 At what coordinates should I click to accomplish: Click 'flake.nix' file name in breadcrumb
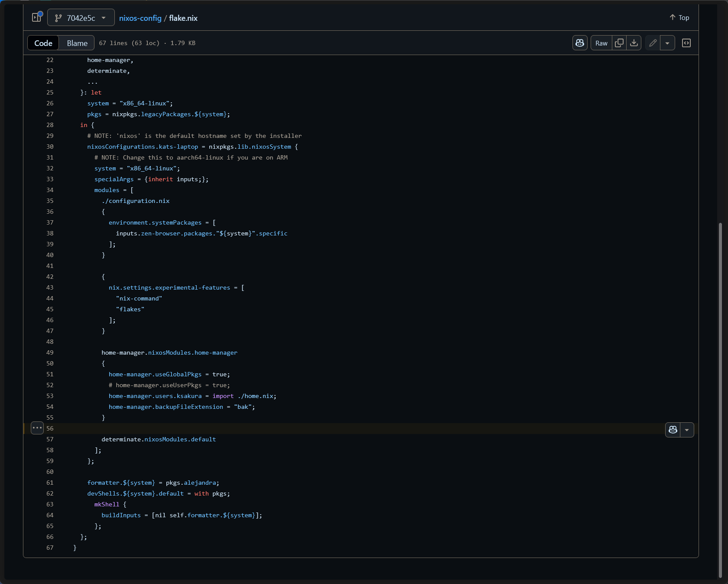(183, 18)
